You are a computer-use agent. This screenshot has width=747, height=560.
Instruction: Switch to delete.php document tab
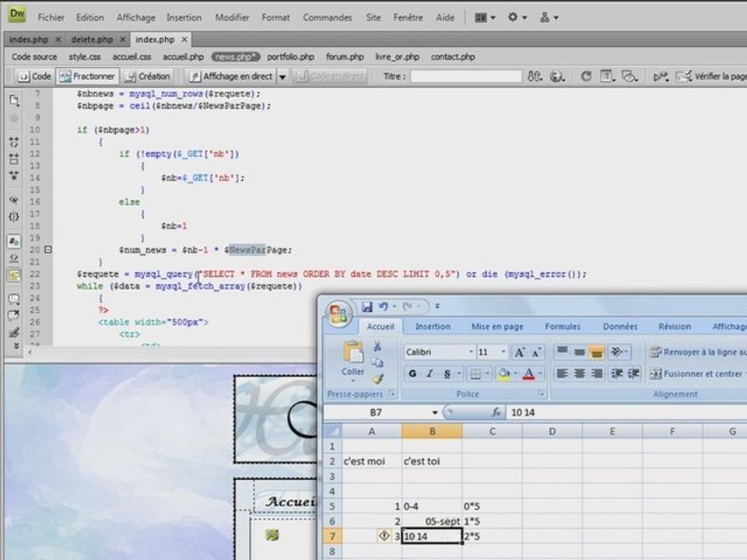click(x=92, y=40)
